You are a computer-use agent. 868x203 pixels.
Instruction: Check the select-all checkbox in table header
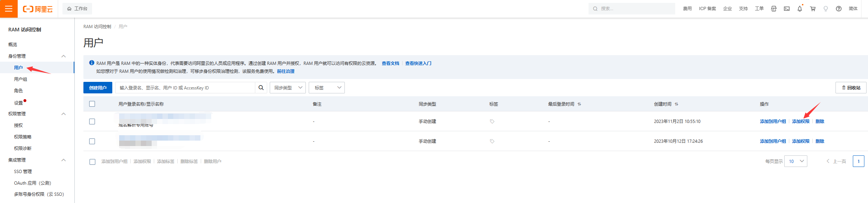(92, 104)
